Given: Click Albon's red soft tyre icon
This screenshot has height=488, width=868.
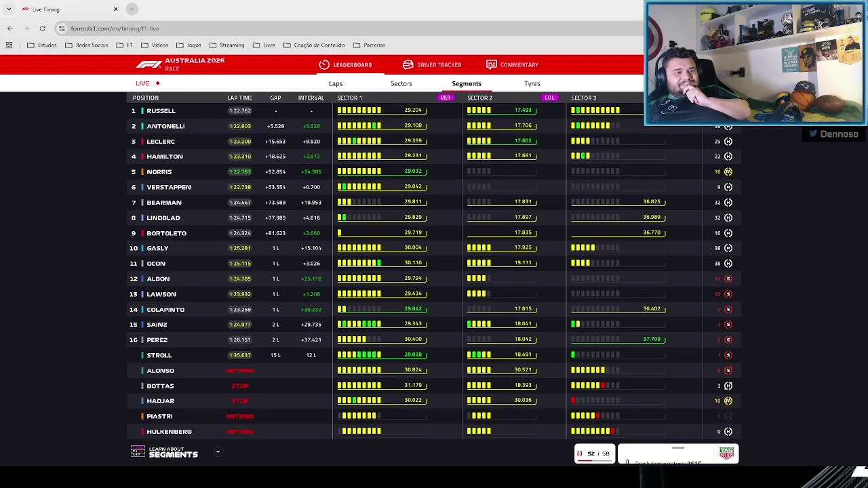Looking at the screenshot, I should coord(728,279).
